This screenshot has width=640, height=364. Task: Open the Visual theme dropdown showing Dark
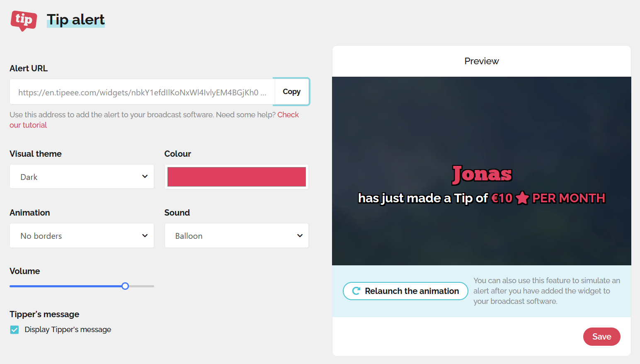(82, 177)
